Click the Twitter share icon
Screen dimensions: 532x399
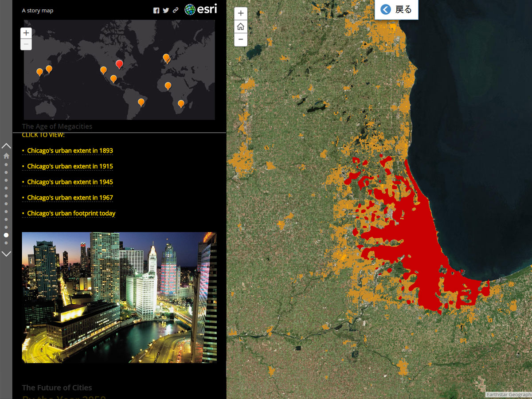166,11
